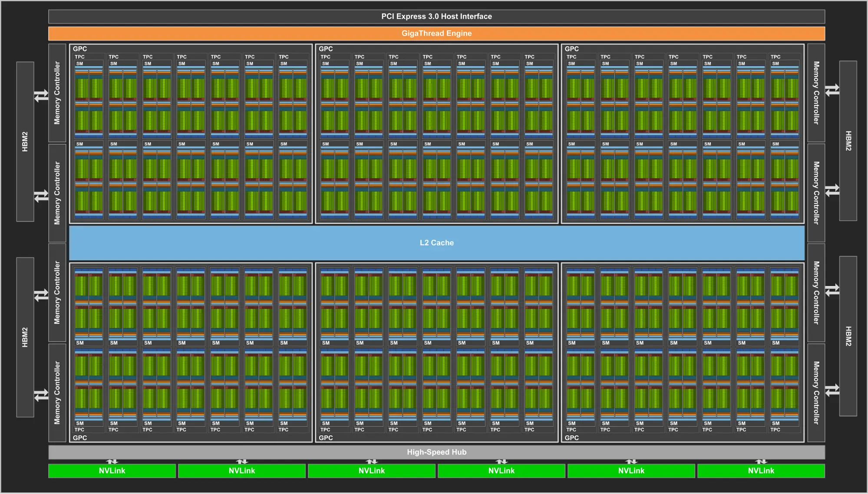Click the double-arrow beside the second left Memory Controller

pos(41,196)
